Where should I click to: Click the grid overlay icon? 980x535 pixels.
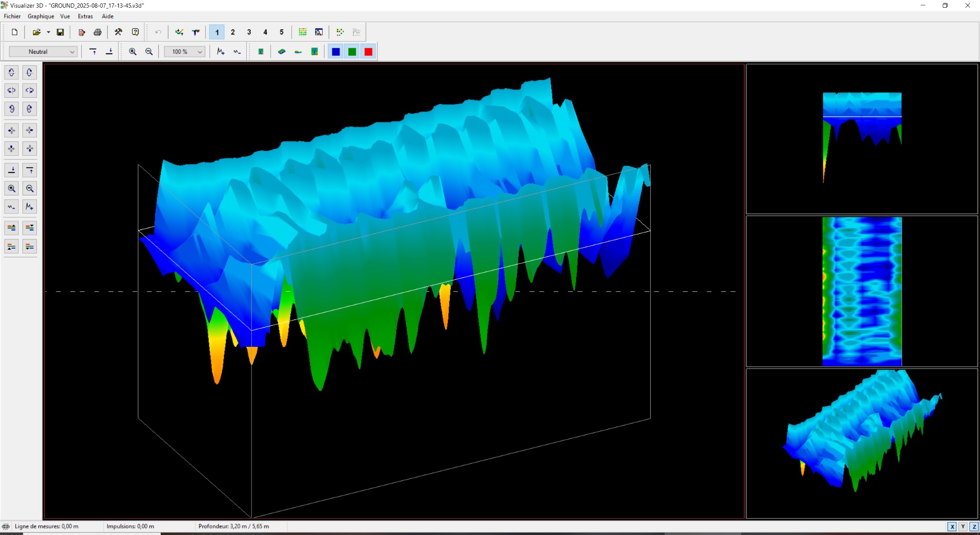click(303, 32)
